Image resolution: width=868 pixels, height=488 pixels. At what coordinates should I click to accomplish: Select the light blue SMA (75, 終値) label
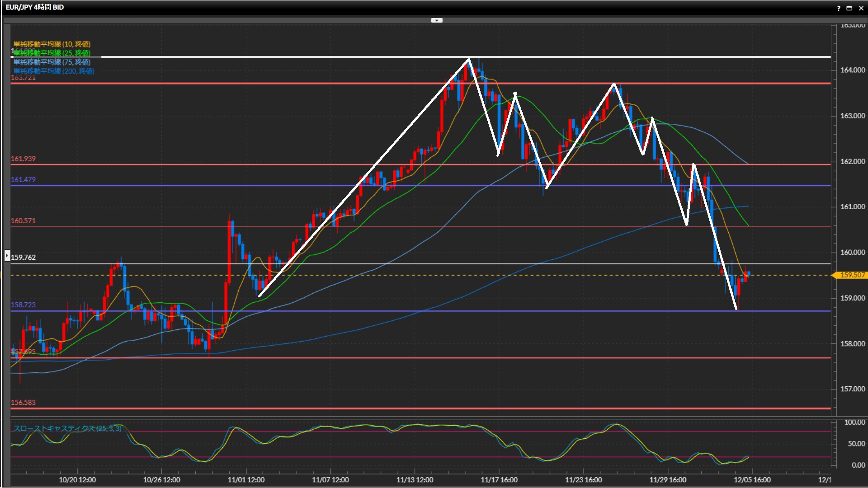(52, 62)
